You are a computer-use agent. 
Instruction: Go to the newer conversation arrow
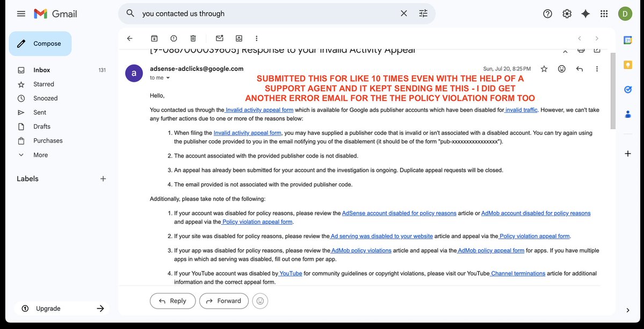point(580,38)
